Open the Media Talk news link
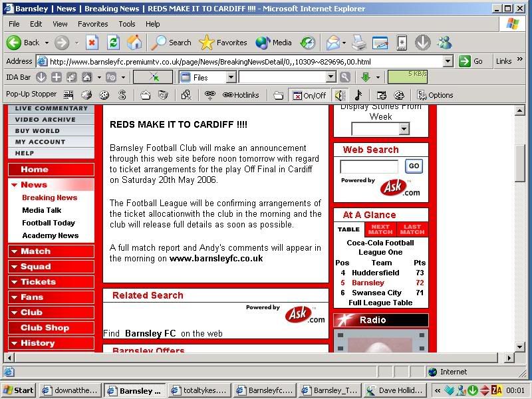The width and height of the screenshot is (532, 399). (42, 210)
